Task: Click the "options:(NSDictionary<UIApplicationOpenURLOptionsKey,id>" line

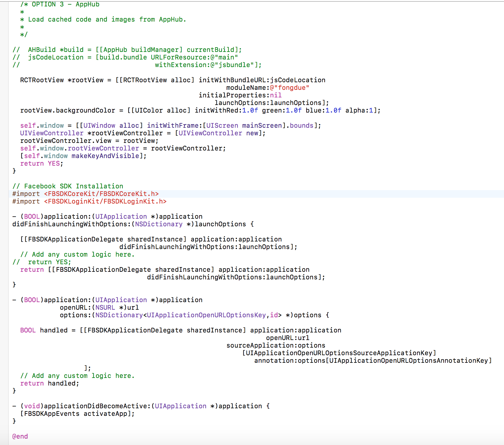Action: tap(195, 315)
